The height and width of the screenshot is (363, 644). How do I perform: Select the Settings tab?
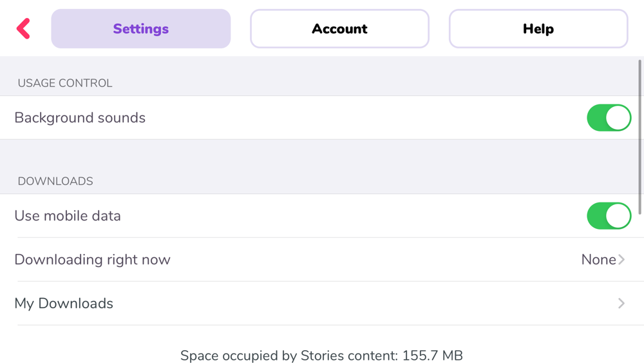(x=141, y=29)
